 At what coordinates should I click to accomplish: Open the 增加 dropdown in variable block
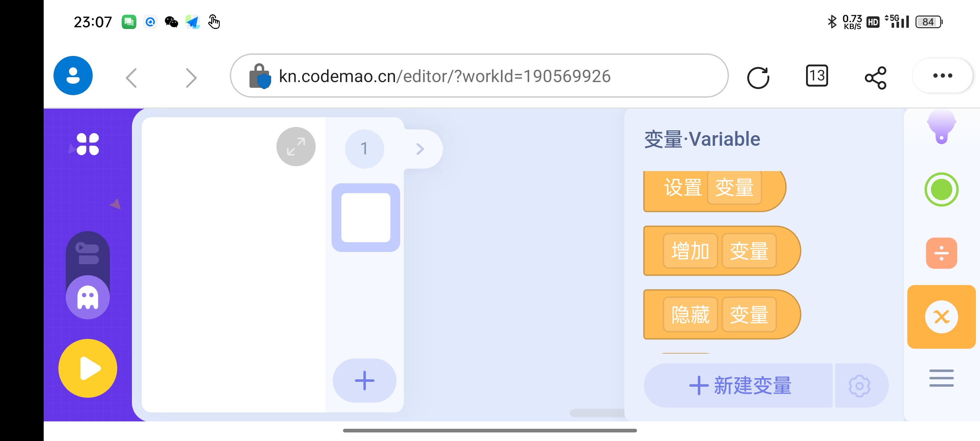coord(690,251)
